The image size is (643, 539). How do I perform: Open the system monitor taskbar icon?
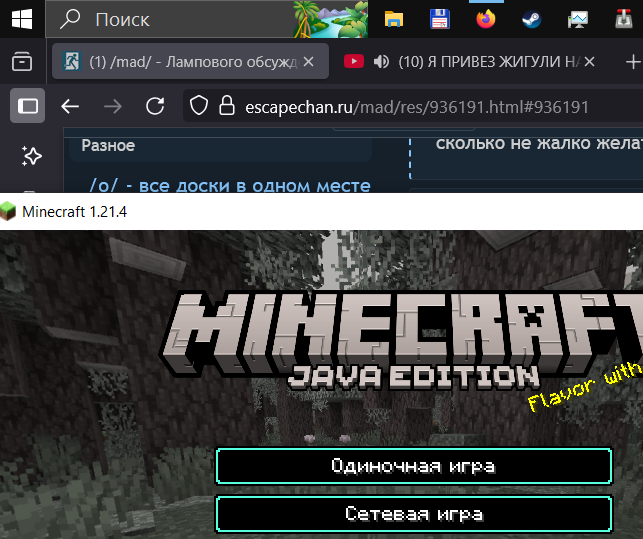pos(577,19)
